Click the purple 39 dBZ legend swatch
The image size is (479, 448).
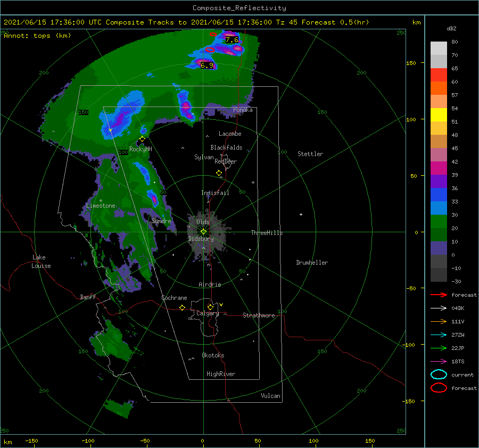[439, 181]
